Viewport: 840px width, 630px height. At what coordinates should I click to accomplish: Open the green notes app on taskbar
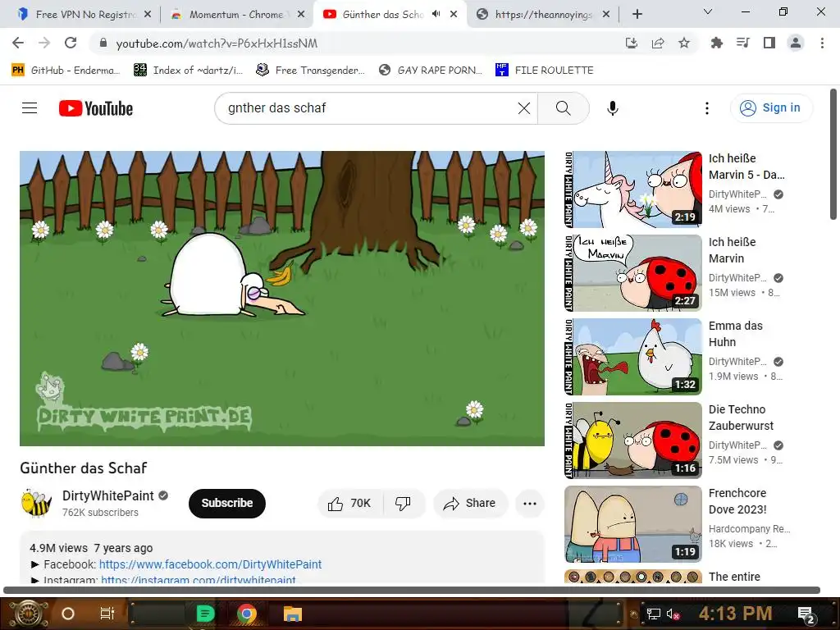(x=205, y=614)
